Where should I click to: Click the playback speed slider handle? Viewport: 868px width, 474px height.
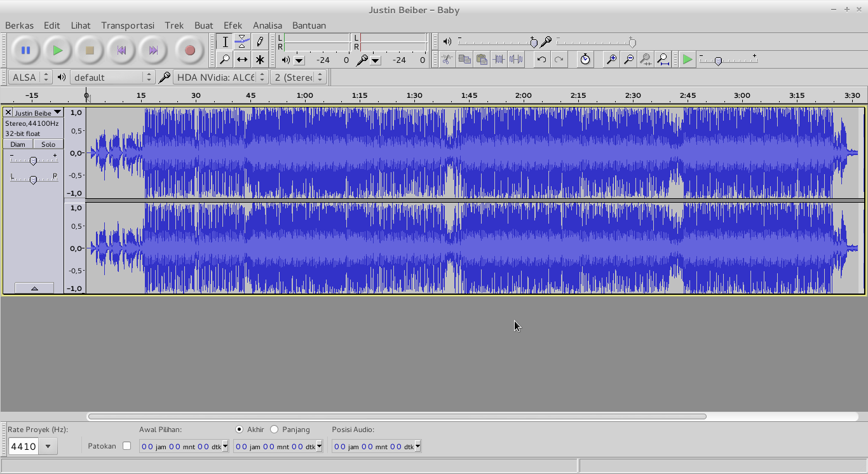tap(718, 61)
